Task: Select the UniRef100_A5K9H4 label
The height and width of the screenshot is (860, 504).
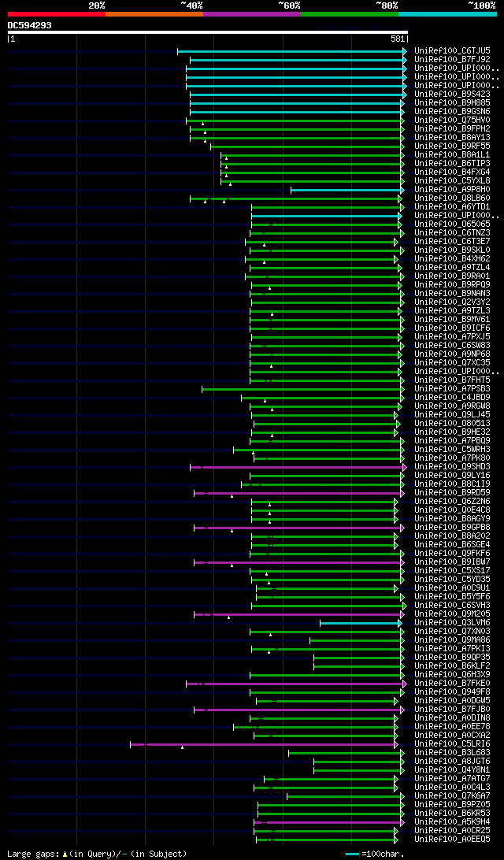Action: click(x=453, y=821)
